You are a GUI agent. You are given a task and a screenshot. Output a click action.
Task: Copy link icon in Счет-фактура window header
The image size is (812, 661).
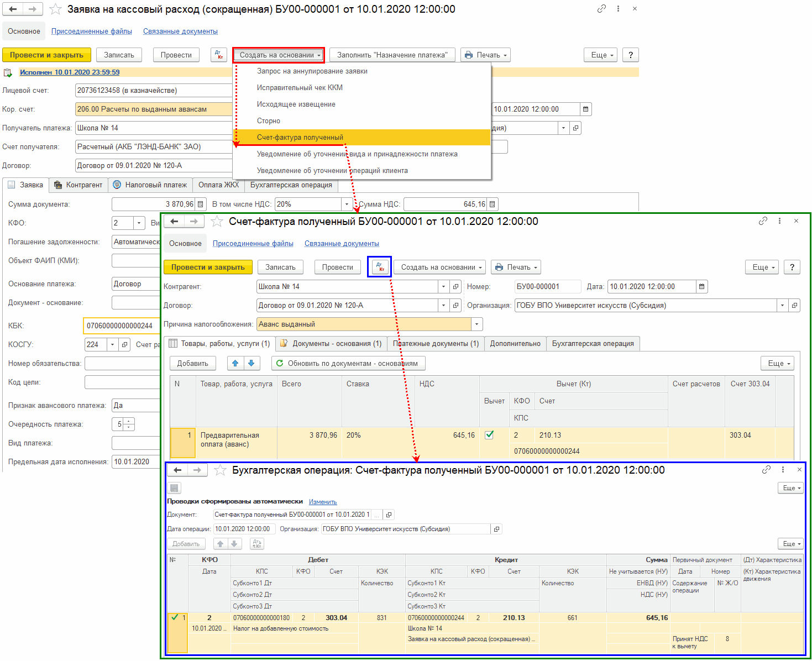[763, 221]
